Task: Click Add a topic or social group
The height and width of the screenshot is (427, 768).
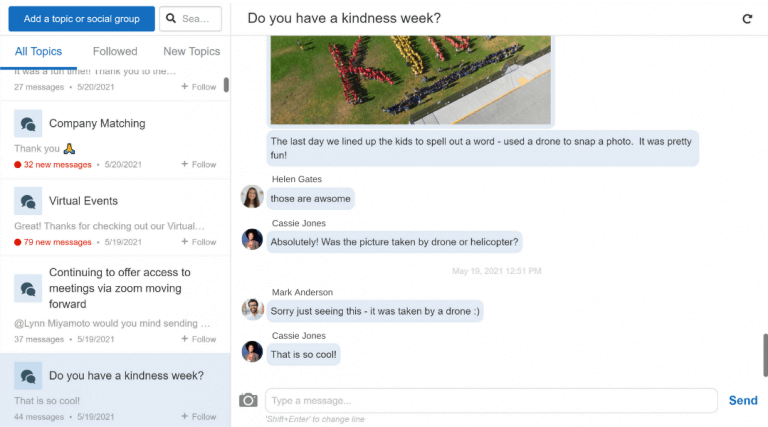Action: click(81, 18)
